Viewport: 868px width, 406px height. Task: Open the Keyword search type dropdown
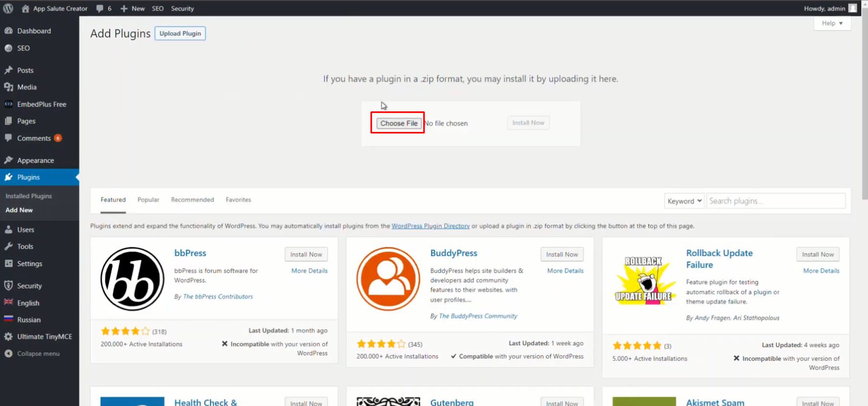(684, 201)
